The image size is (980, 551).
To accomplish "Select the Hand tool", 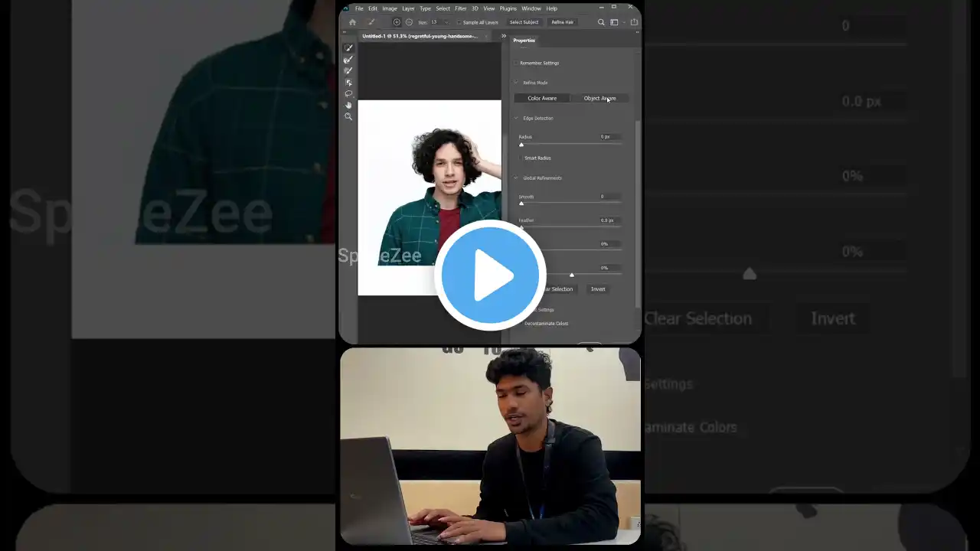I will click(x=349, y=105).
